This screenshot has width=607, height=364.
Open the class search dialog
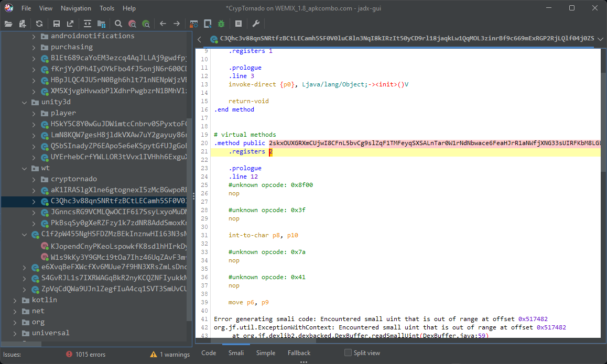click(x=133, y=24)
